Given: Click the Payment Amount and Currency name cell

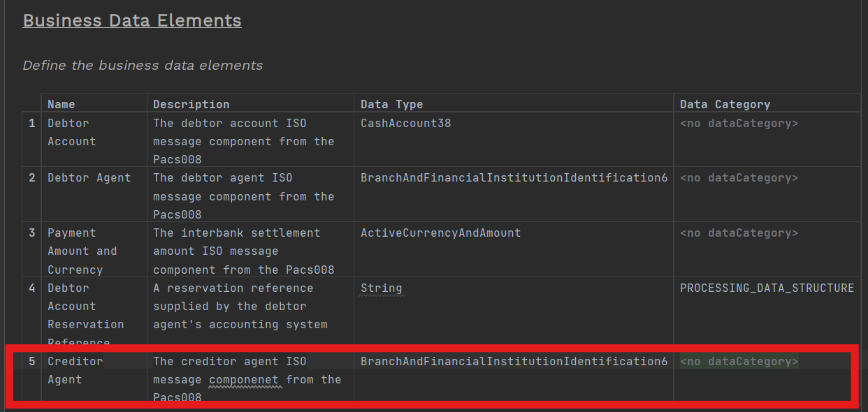Looking at the screenshot, I should (x=82, y=251).
